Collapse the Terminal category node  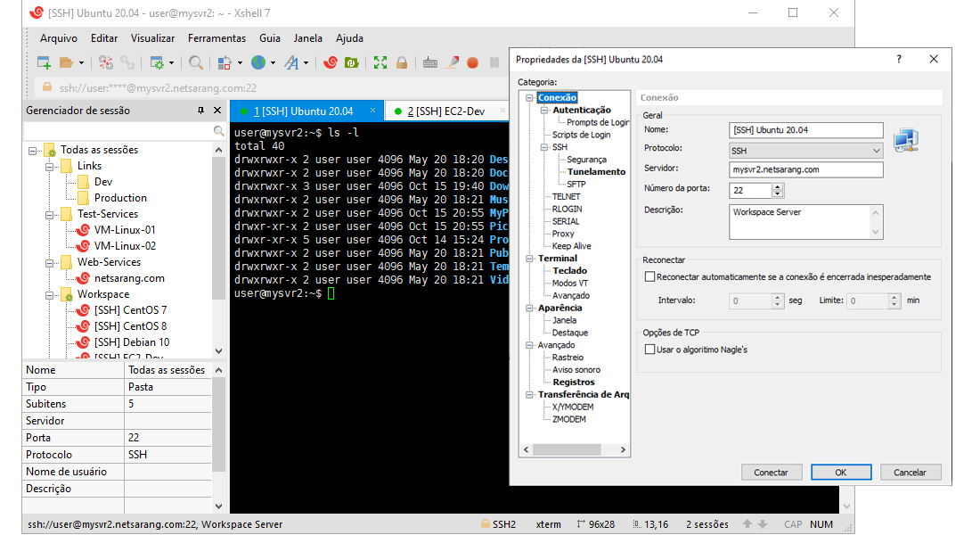529,259
